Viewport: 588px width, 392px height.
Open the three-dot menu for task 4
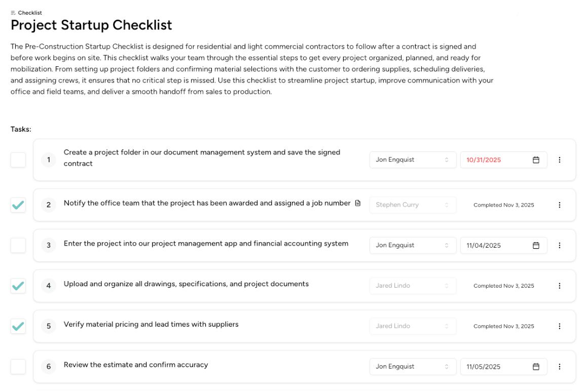560,286
